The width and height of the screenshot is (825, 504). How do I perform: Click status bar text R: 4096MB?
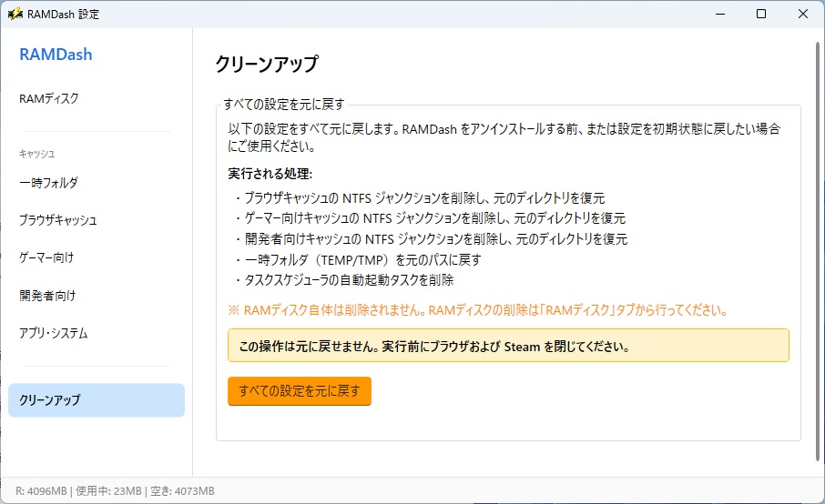(41, 491)
